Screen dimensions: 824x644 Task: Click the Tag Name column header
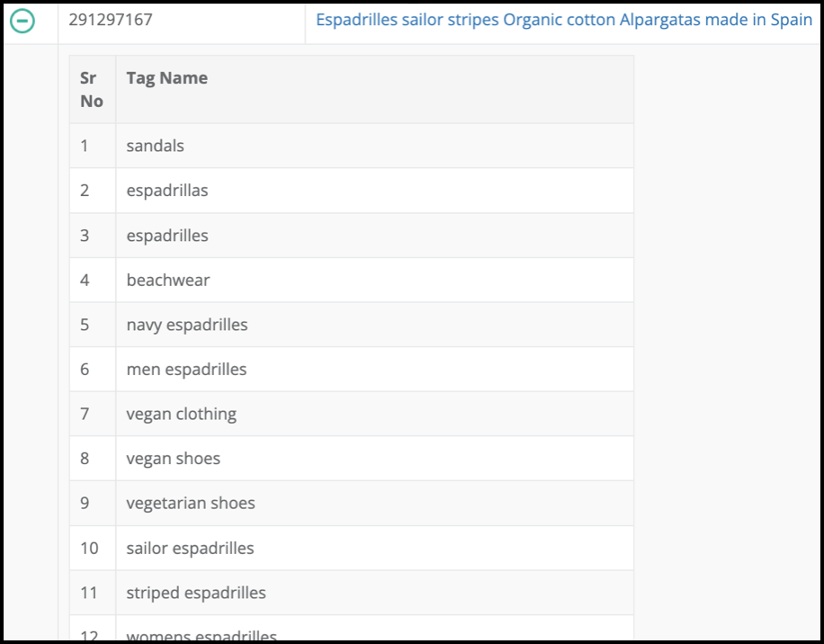(x=166, y=78)
